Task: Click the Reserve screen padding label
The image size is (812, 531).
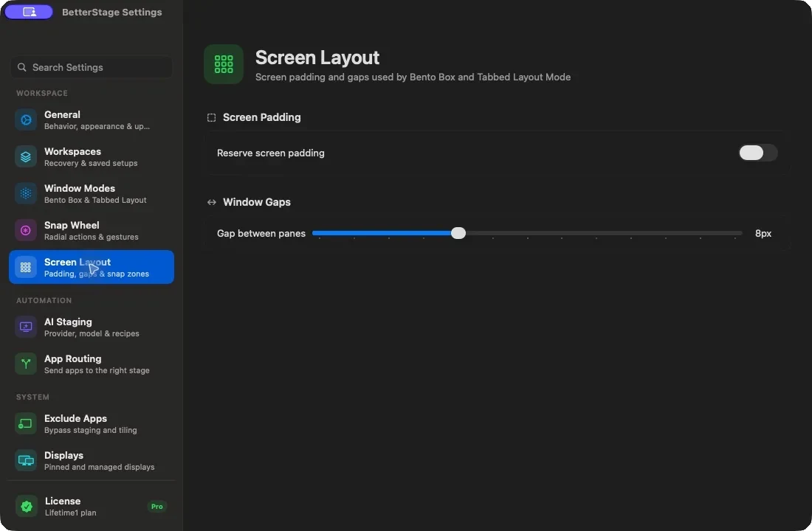Action: tap(271, 153)
